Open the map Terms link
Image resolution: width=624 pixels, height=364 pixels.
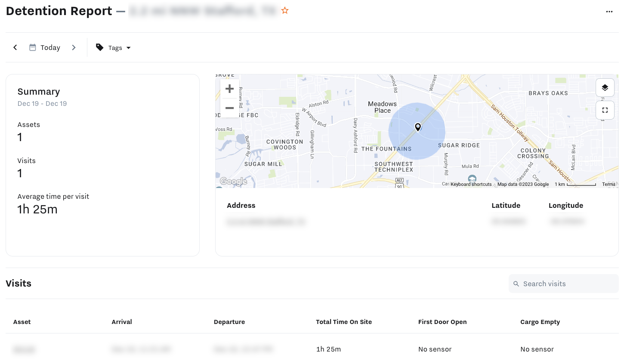609,184
